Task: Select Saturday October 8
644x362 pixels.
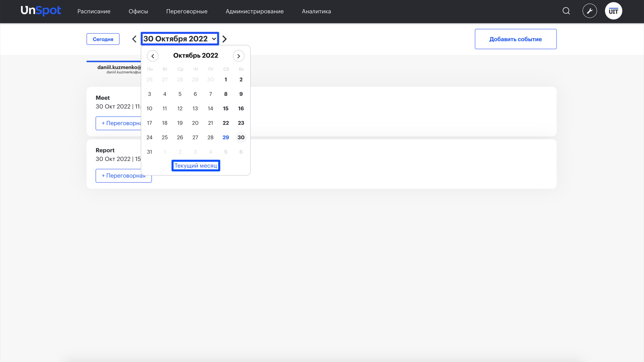Action: (x=226, y=94)
